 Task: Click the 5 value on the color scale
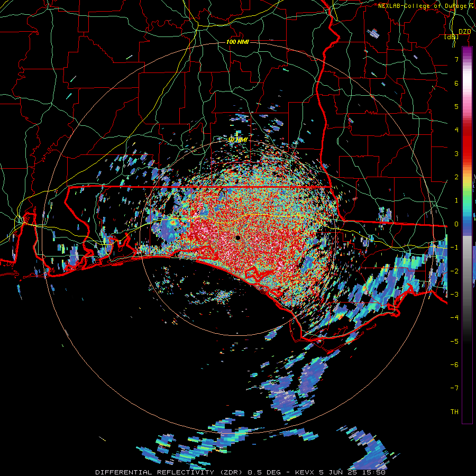pos(456,106)
